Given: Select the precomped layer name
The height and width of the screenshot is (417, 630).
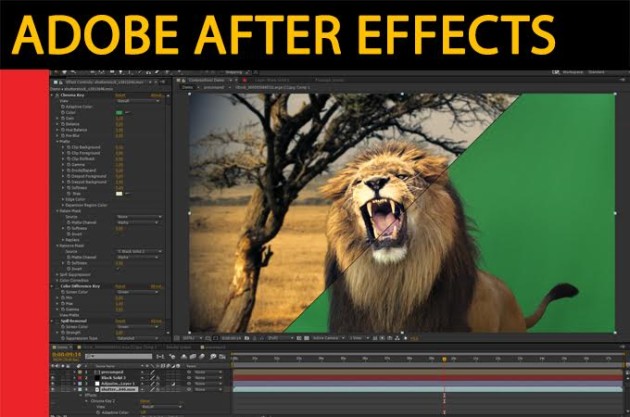Looking at the screenshot, I should click(x=112, y=372).
